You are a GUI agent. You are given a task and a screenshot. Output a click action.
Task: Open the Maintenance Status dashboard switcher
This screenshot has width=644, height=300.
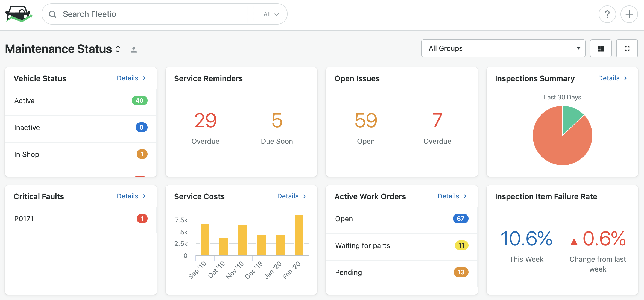pos(118,49)
